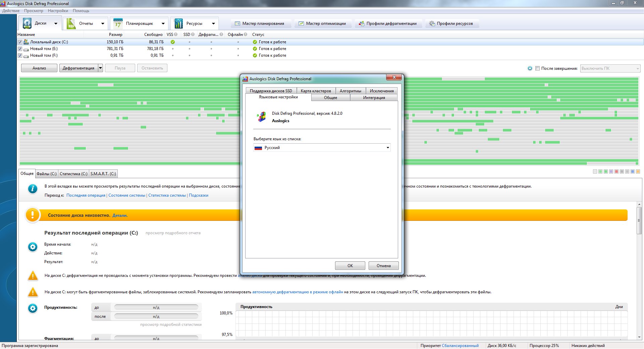Open the Дефрагментация button dropdown arrow
The width and height of the screenshot is (644, 349).
tap(100, 68)
